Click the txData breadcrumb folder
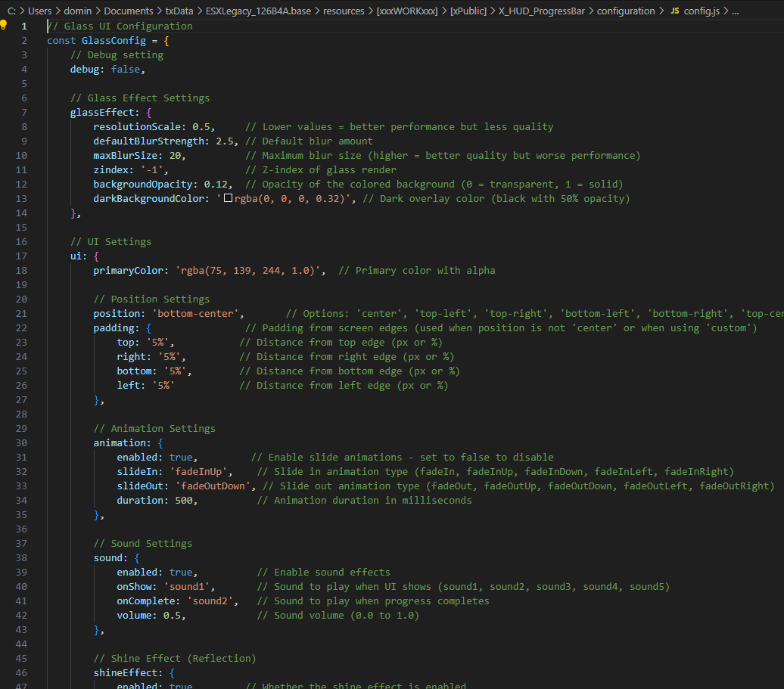This screenshot has height=689, width=784. pos(179,11)
